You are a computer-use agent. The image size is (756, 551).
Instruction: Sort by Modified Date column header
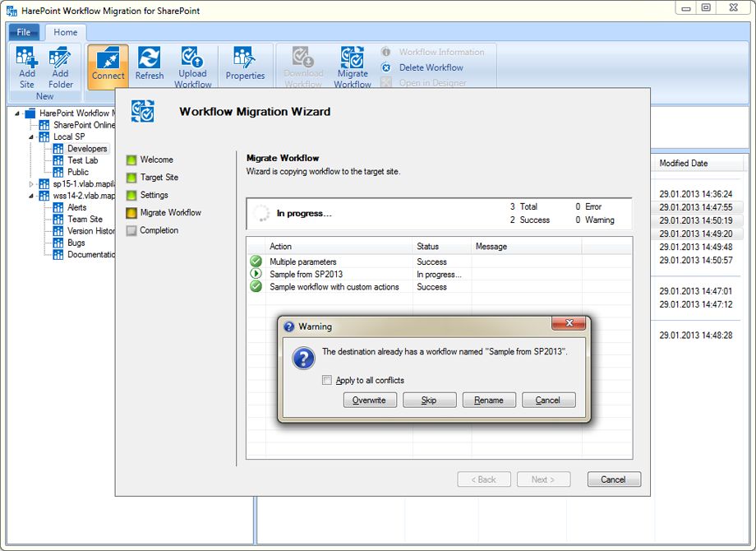coord(696,163)
